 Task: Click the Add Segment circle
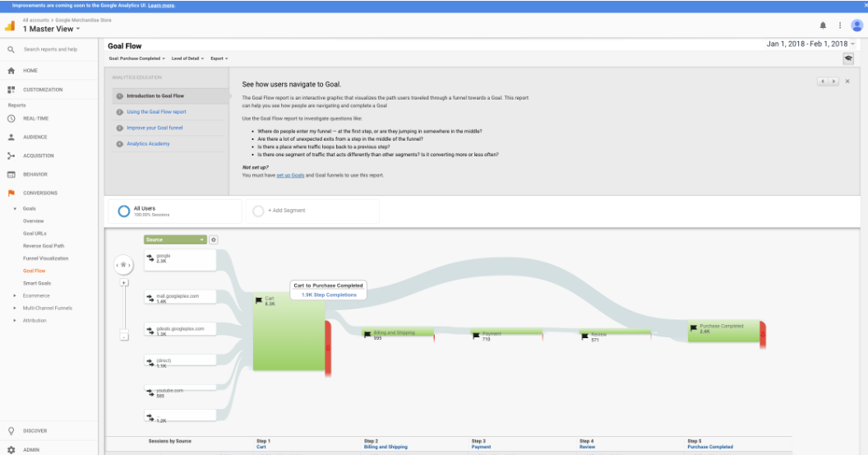pos(258,211)
